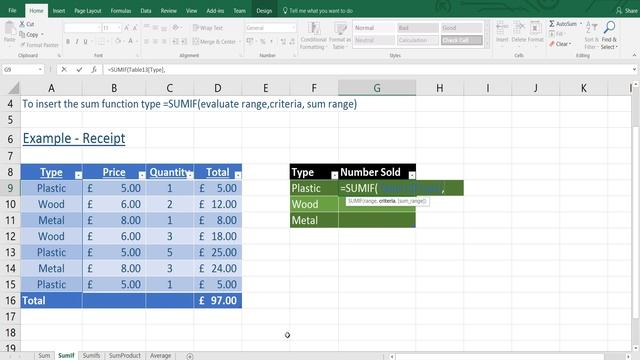The height and width of the screenshot is (360, 640).
Task: Switch to the Insert ribbon tab
Action: point(59,11)
